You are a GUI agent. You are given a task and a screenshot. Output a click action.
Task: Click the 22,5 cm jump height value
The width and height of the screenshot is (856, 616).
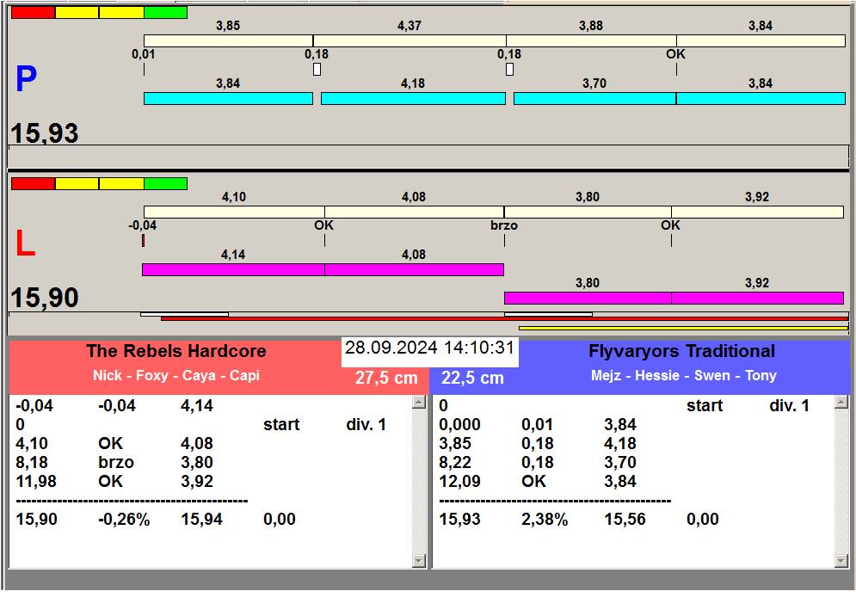472,378
